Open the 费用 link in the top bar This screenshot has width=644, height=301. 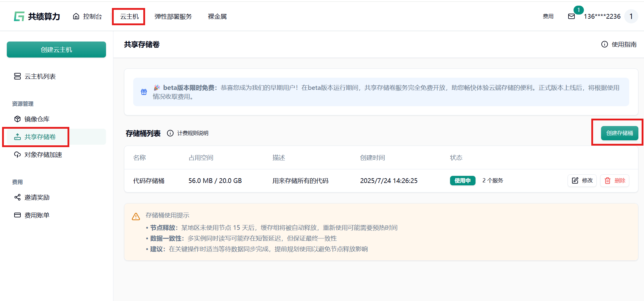click(x=548, y=17)
